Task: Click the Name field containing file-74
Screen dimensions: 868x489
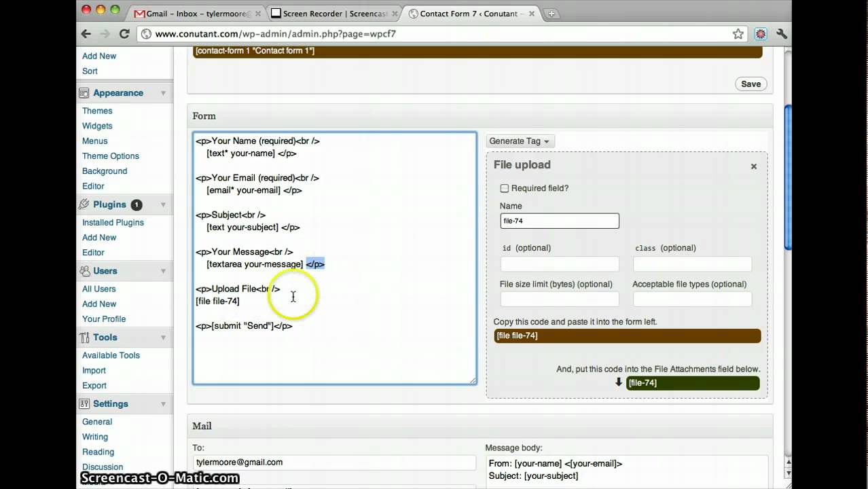Action: coord(560,221)
